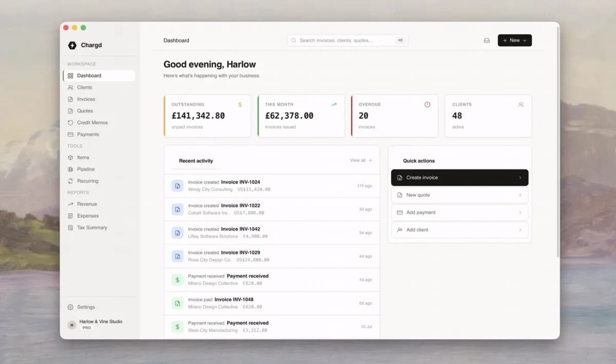Click the window vertical scrollbar

557,141
